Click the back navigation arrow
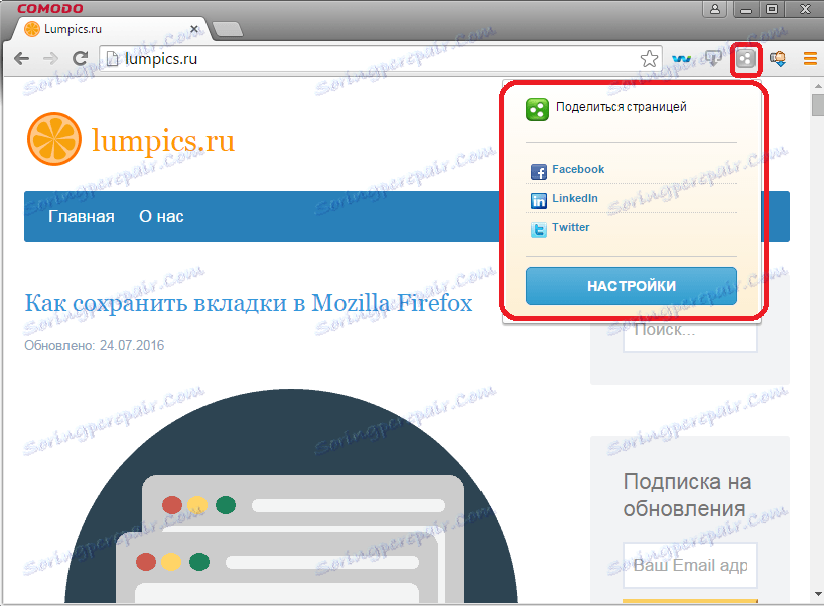Viewport: 824px width, 606px height. [21, 58]
